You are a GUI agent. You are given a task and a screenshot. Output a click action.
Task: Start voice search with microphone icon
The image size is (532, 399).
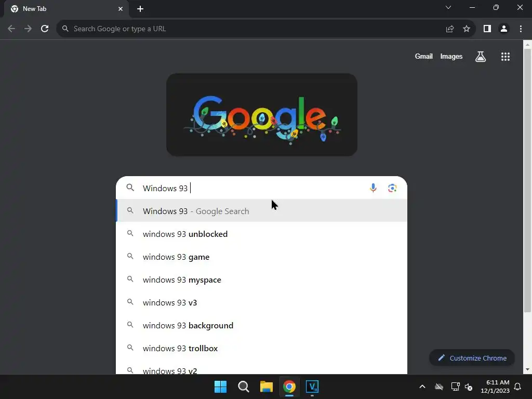click(373, 188)
